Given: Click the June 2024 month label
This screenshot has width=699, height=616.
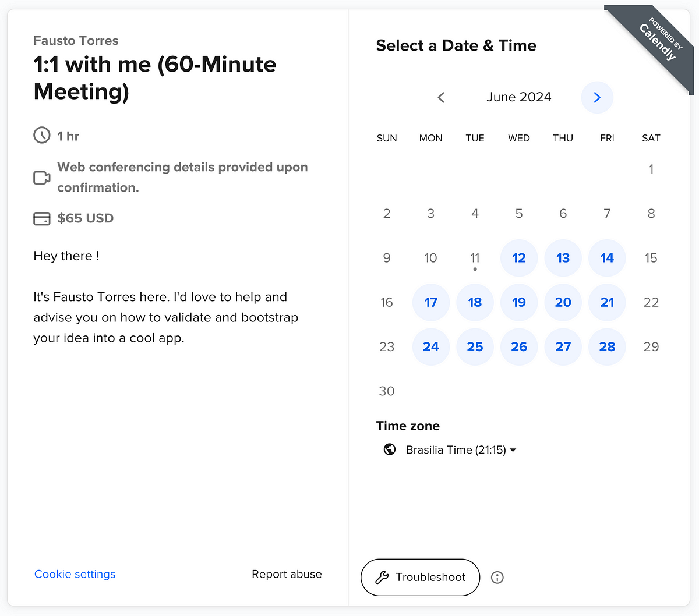Looking at the screenshot, I should pos(519,97).
